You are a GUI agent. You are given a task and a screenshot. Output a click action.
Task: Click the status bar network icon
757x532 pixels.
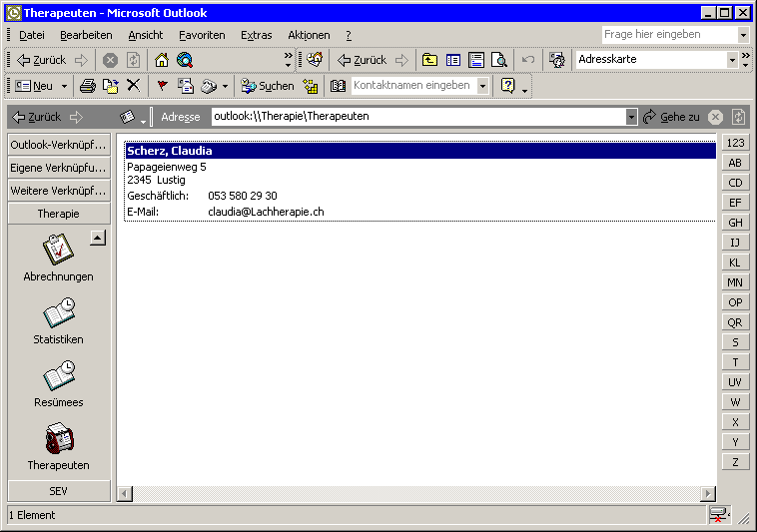(x=718, y=515)
